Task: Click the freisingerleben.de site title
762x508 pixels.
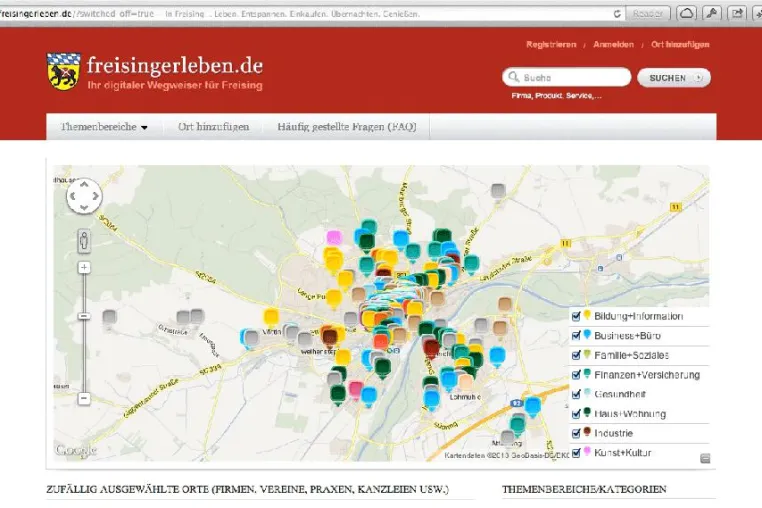Action: pyautogui.click(x=175, y=66)
